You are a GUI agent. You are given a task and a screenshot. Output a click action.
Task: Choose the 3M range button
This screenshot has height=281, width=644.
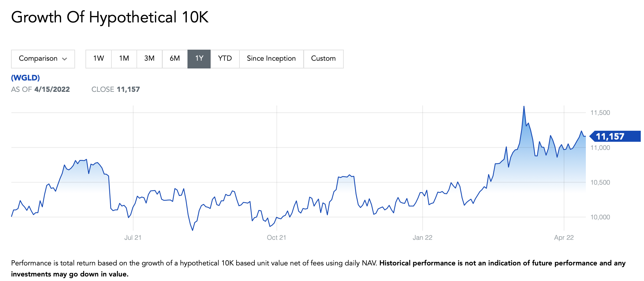tap(149, 59)
